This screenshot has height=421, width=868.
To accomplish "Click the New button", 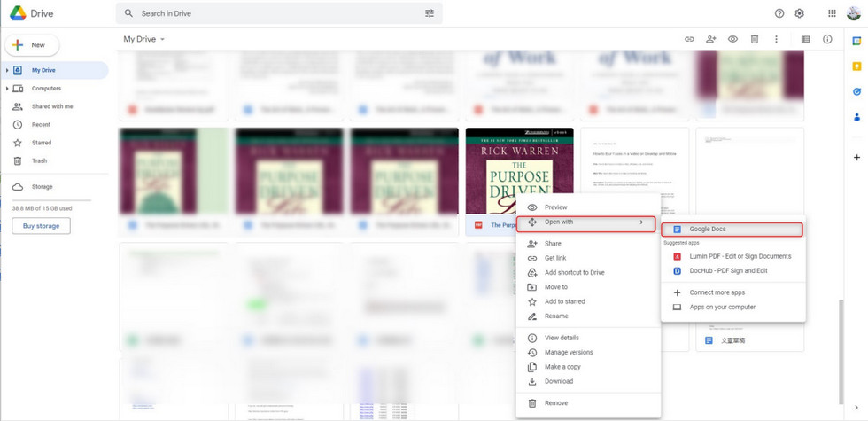I will click(x=31, y=45).
